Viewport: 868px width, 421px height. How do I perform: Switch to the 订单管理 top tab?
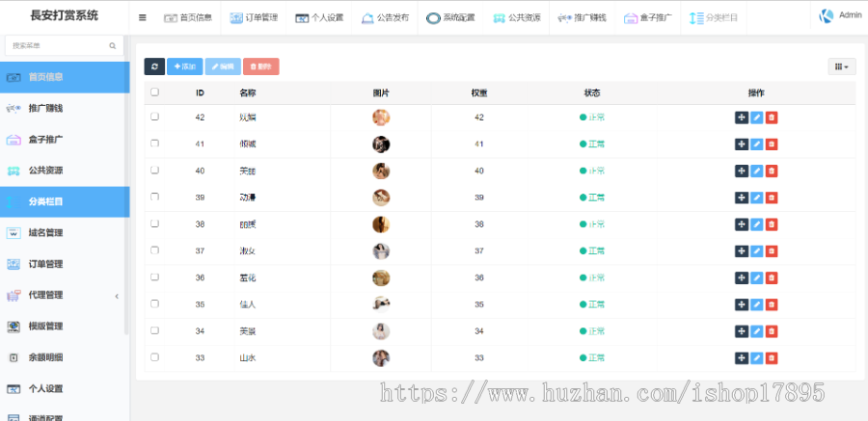pyautogui.click(x=254, y=17)
